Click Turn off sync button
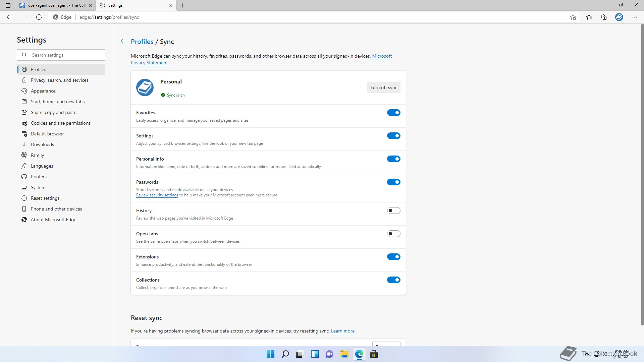The width and height of the screenshot is (644, 362). (383, 87)
